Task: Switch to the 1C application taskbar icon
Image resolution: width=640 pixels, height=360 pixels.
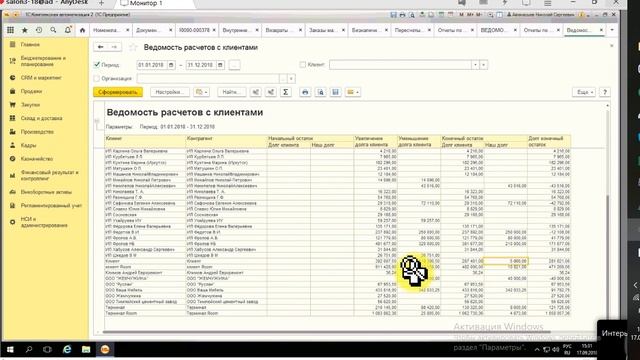Action: coord(105,349)
